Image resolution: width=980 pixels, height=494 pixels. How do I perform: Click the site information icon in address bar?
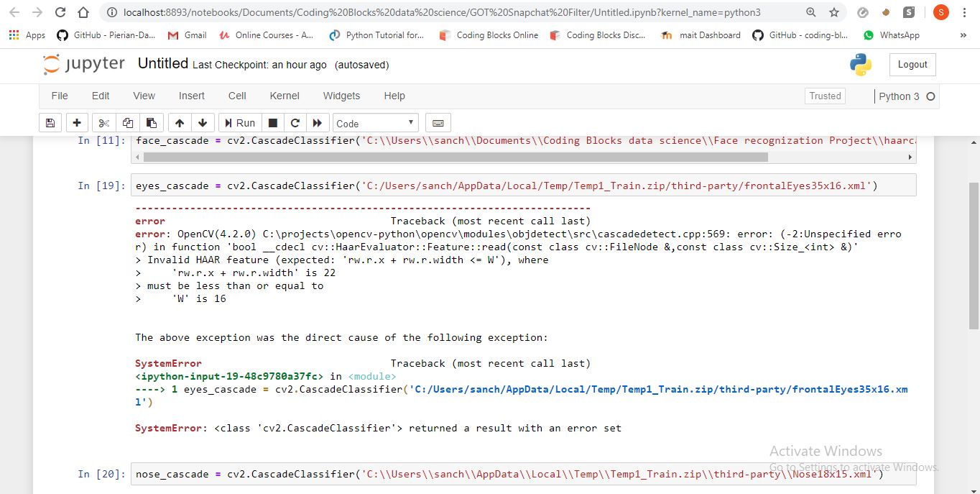click(111, 12)
